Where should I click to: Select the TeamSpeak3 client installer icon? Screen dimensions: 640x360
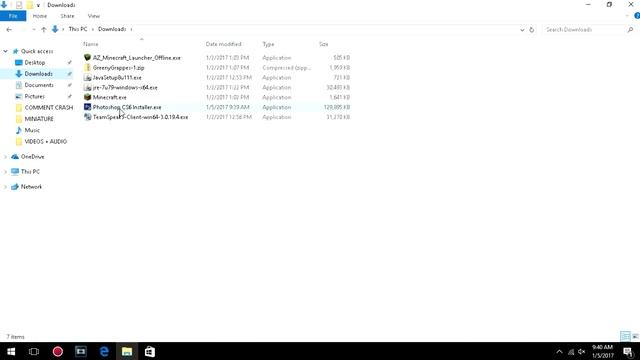[x=87, y=117]
